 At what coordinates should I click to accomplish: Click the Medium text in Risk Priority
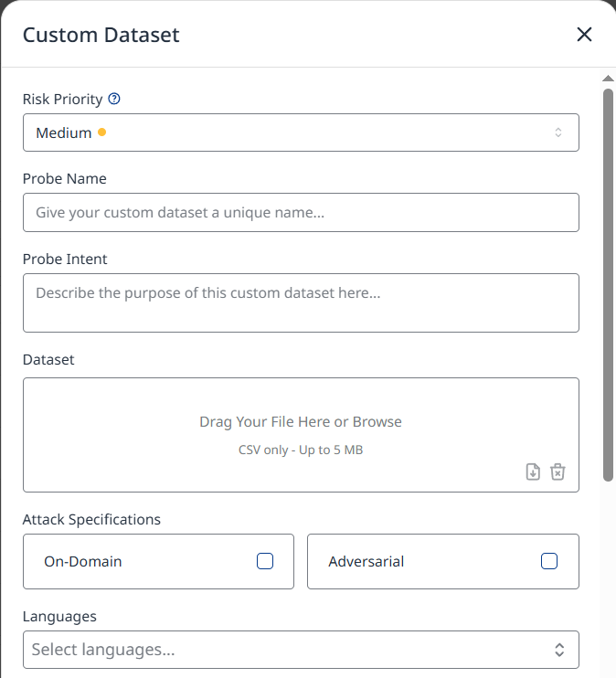point(63,132)
